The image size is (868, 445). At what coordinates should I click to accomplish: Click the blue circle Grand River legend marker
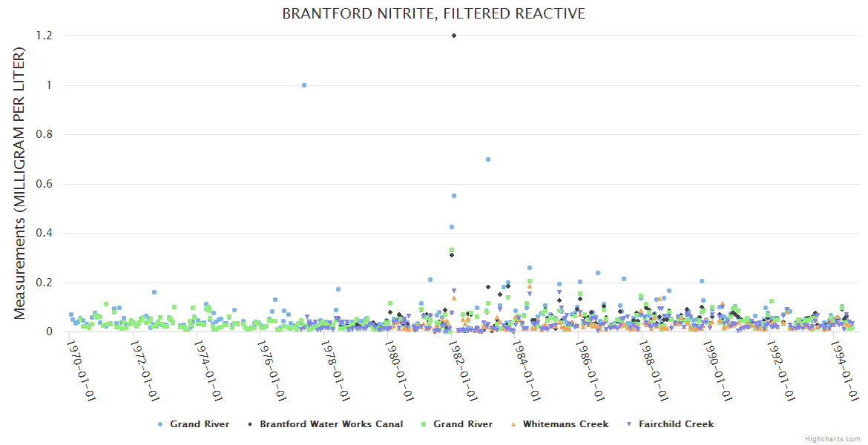160,424
